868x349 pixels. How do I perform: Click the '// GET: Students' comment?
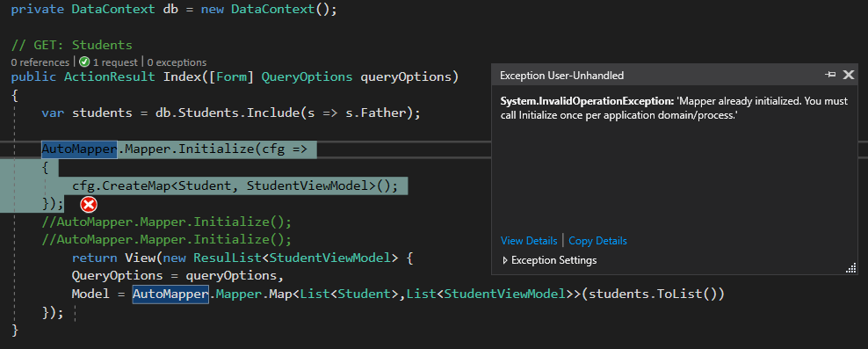pyautogui.click(x=72, y=45)
